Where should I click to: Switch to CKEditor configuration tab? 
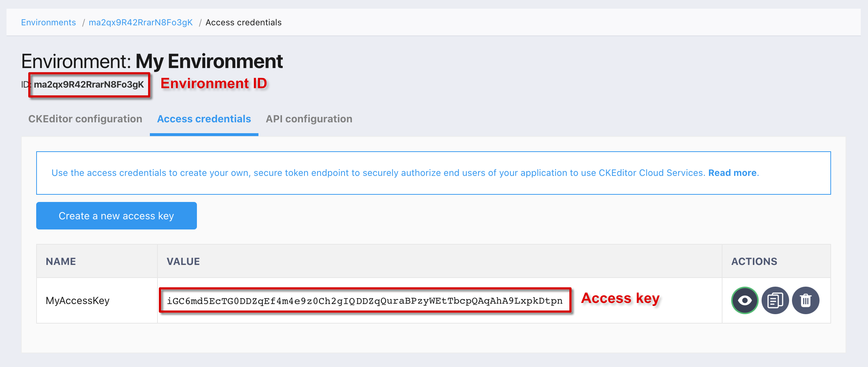click(x=85, y=119)
